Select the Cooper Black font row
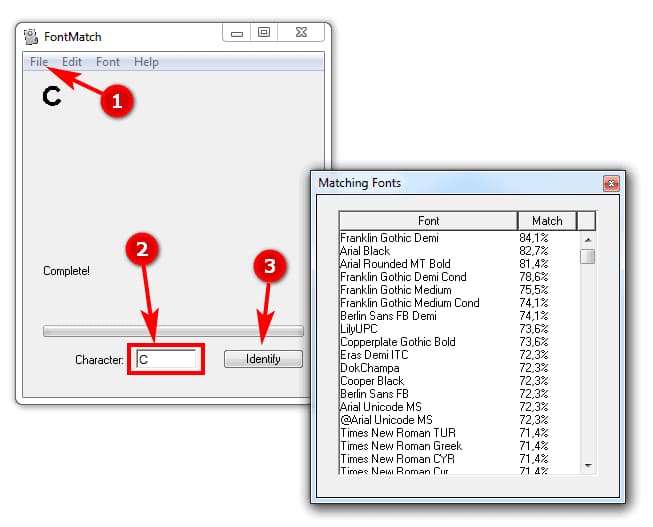Viewport: 653px width, 527px height. pos(372,381)
